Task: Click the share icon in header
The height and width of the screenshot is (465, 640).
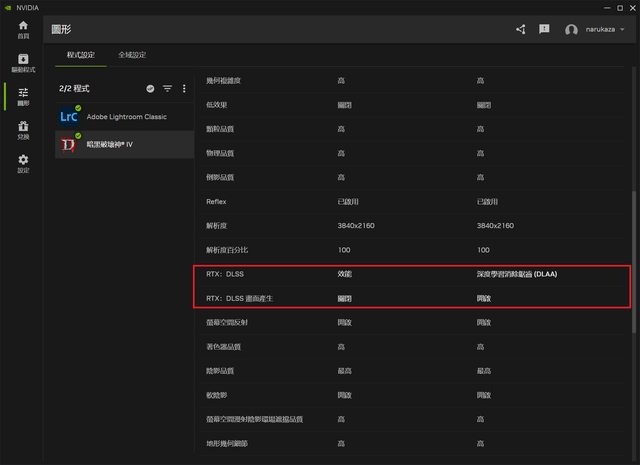Action: (x=521, y=30)
